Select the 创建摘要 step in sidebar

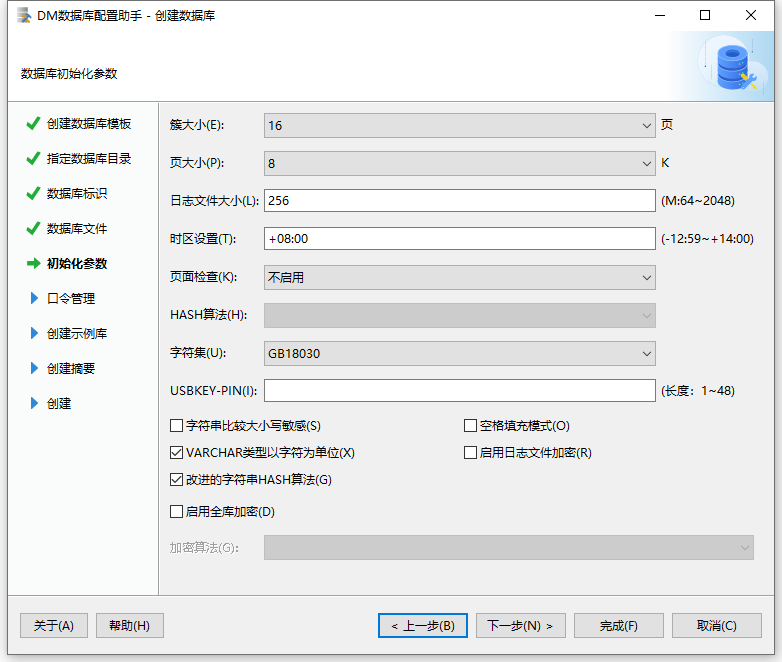[x=71, y=369]
